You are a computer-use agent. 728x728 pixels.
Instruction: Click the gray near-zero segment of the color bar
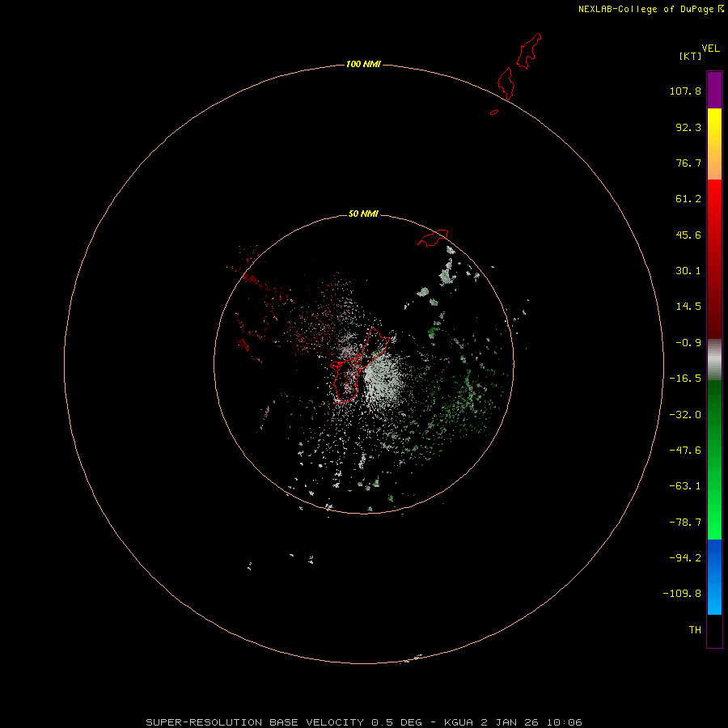(x=714, y=360)
